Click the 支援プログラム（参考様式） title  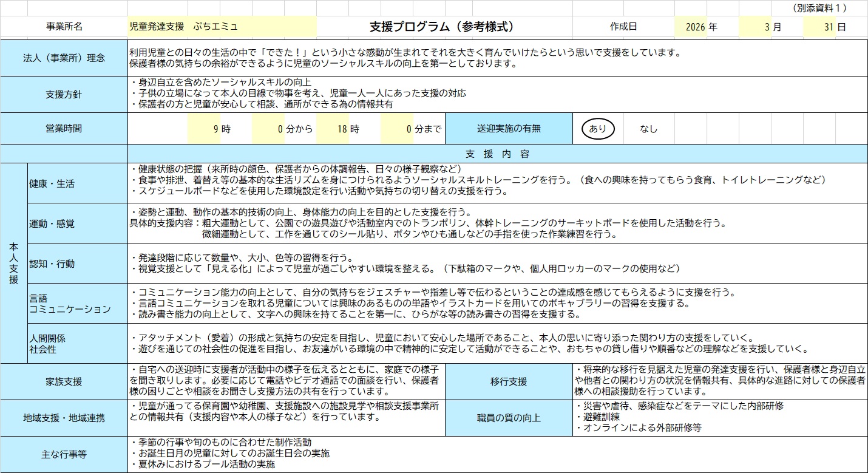coord(444,27)
